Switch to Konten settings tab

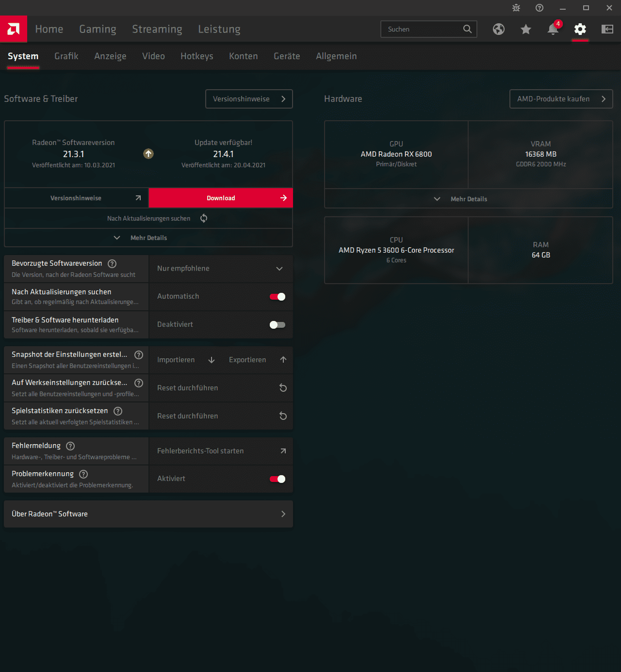(244, 56)
